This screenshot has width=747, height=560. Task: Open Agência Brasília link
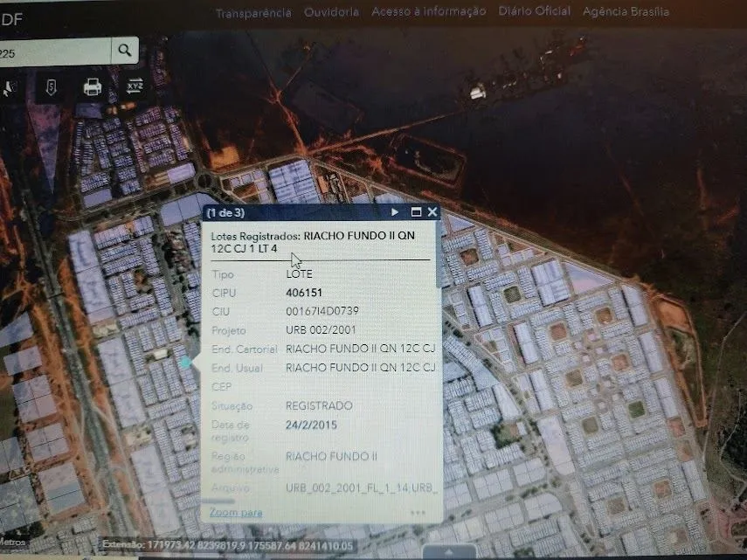626,11
